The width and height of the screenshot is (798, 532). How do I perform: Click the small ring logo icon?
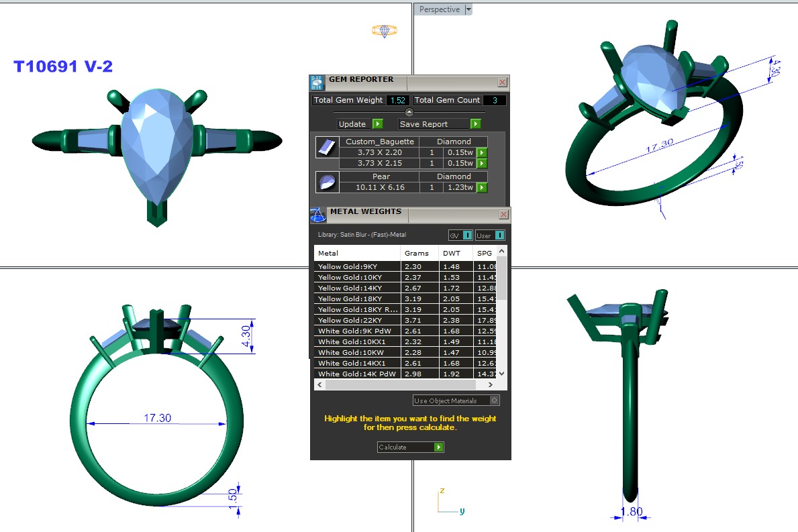pos(384,31)
